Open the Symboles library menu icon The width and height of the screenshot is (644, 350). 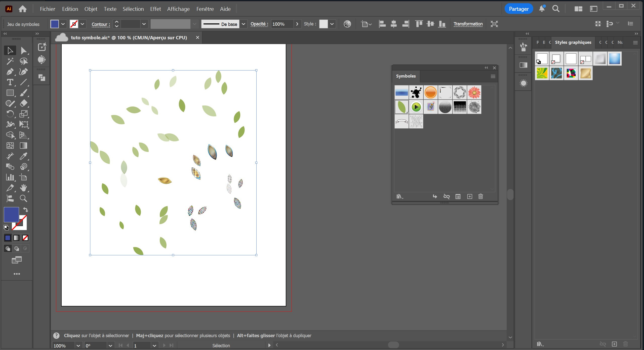pyautogui.click(x=399, y=196)
